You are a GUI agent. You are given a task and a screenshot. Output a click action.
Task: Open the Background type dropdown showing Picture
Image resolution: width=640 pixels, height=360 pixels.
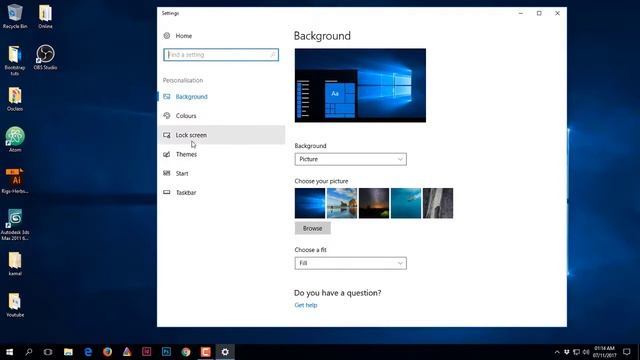[x=351, y=159]
